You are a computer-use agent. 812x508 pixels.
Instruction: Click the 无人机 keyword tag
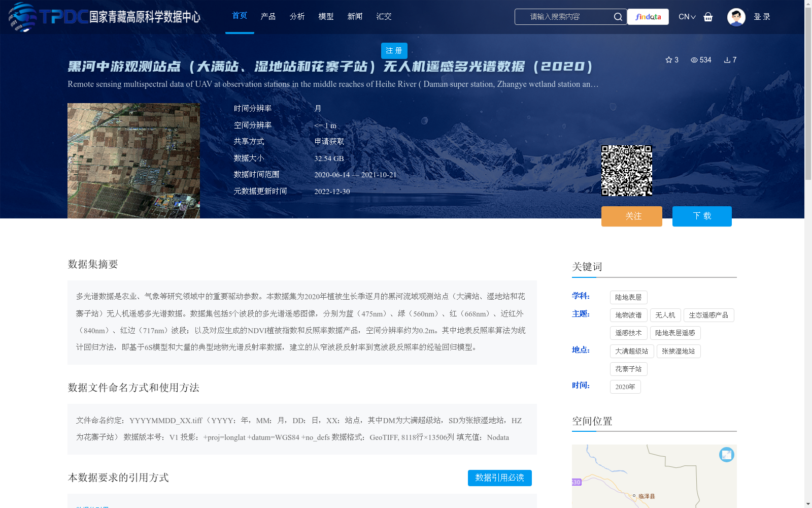pyautogui.click(x=665, y=315)
